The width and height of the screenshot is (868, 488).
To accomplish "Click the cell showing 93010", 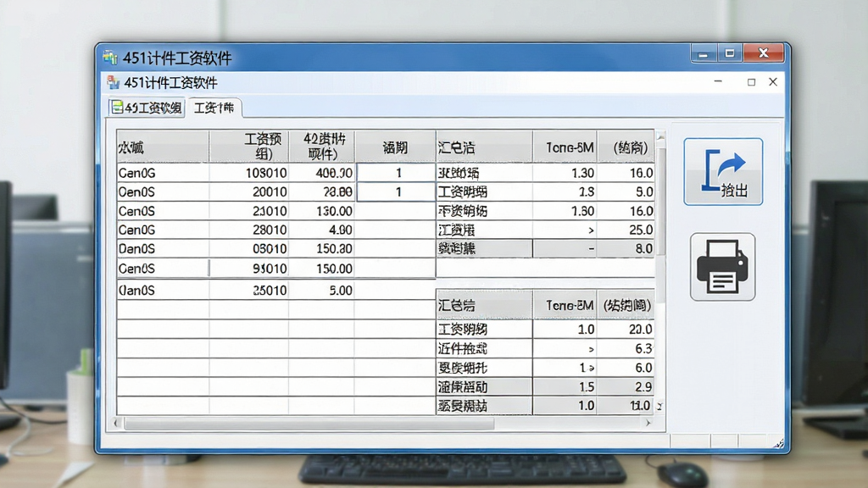I will coord(249,269).
